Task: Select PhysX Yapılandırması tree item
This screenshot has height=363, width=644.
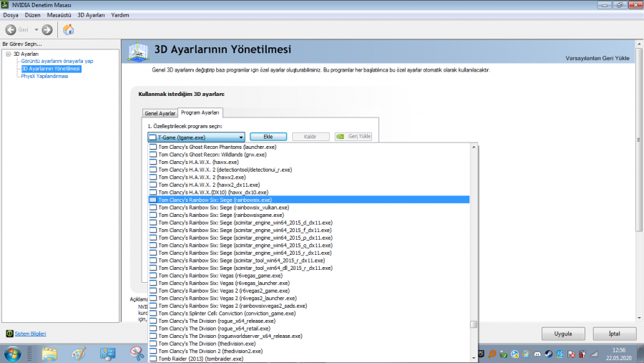Action: click(x=44, y=76)
